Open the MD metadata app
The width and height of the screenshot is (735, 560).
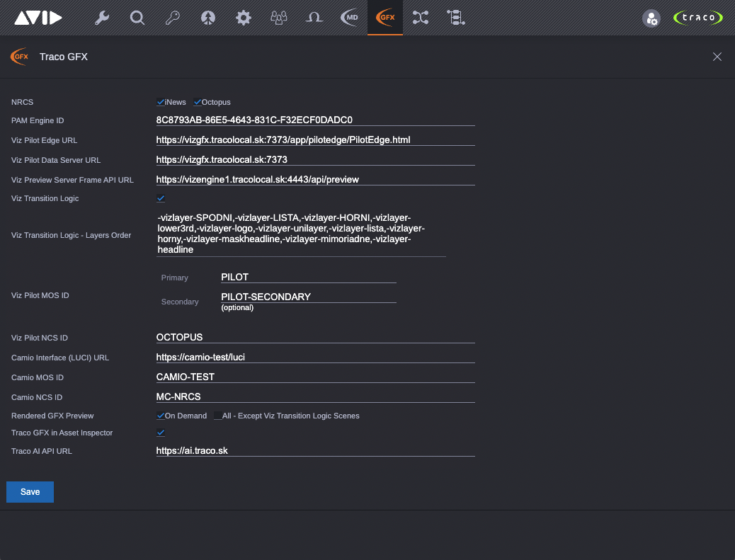pos(350,18)
